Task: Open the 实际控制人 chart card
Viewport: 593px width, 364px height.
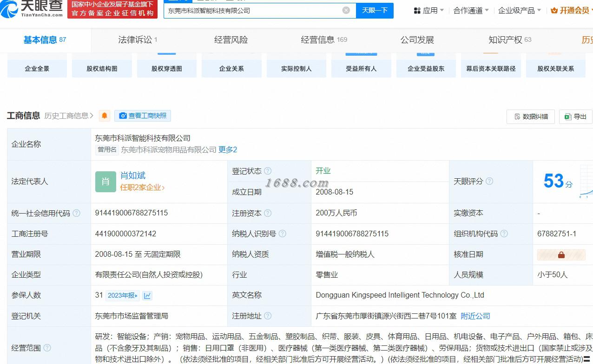Action: (296, 66)
